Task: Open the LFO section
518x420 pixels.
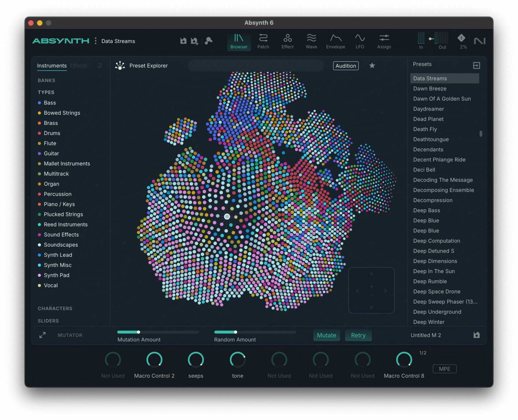Action: (x=360, y=41)
